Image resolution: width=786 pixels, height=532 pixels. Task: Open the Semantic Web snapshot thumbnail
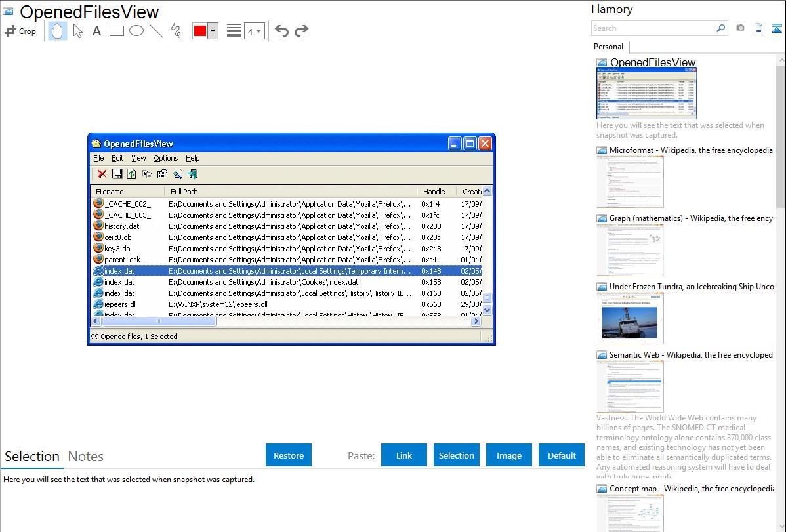click(630, 386)
